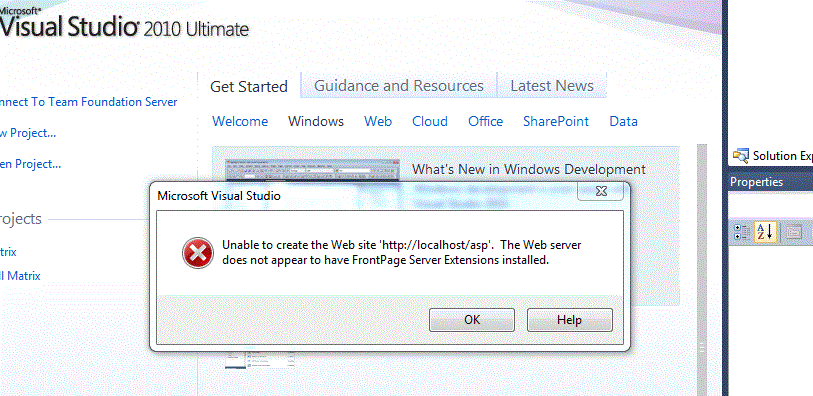
Task: Select the Cloud category link
Action: point(430,121)
